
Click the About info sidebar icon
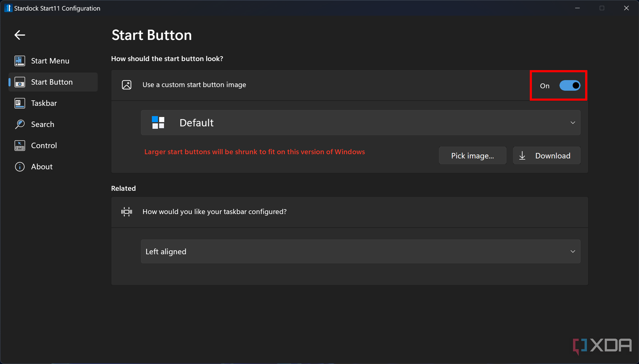(20, 167)
